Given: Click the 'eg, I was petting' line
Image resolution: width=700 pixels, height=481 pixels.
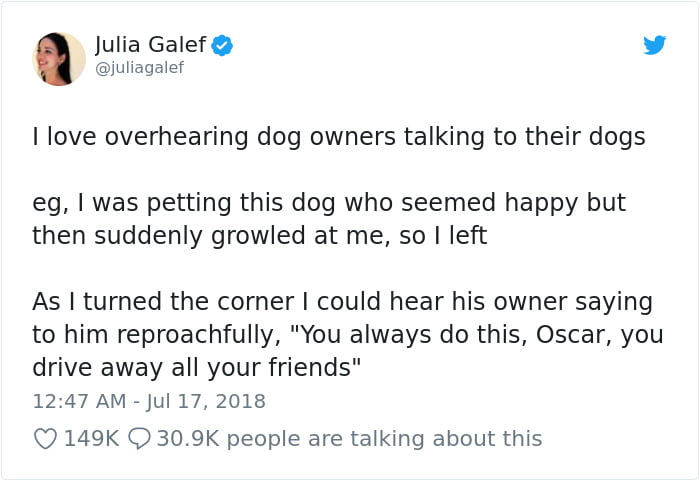Looking at the screenshot, I should 329,203.
